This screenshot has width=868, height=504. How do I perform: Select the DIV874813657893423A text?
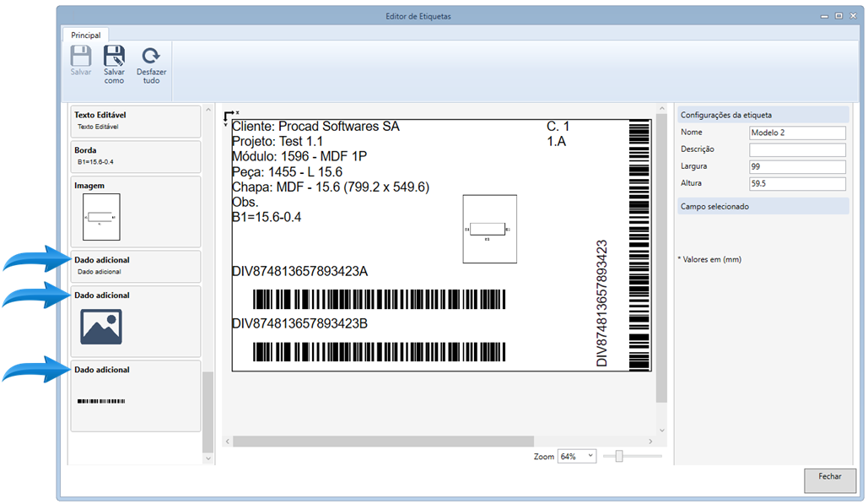click(300, 271)
